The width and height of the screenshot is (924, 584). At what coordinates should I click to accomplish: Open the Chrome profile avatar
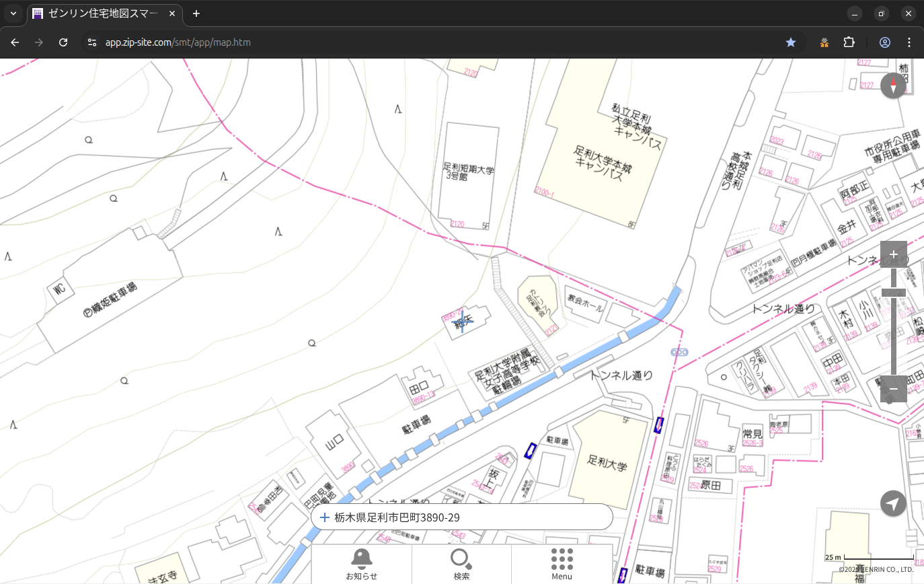click(884, 42)
